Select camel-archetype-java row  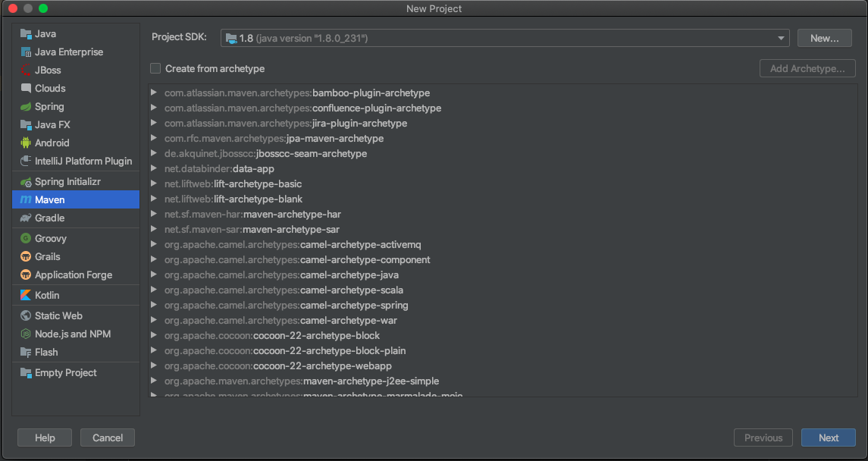click(x=503, y=274)
